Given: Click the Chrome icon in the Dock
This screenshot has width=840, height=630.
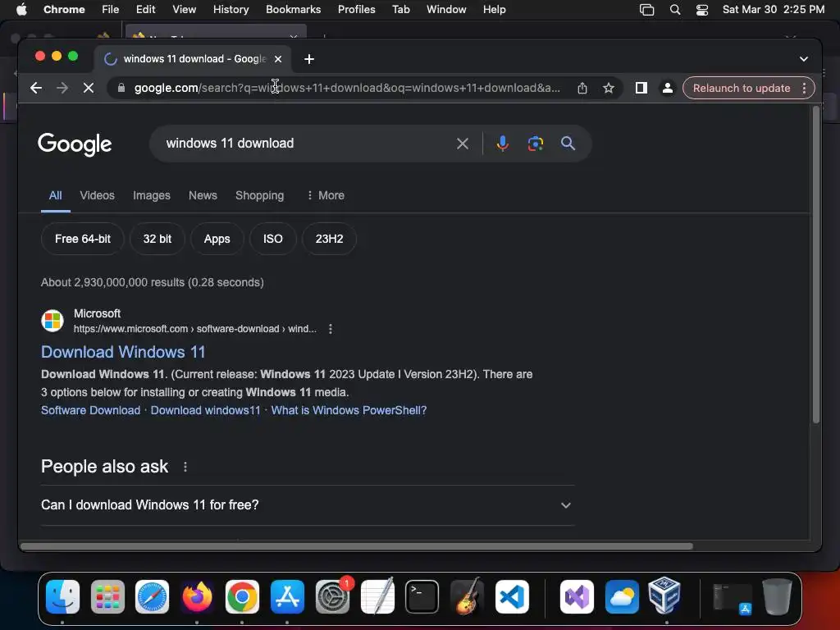Looking at the screenshot, I should pos(242,596).
